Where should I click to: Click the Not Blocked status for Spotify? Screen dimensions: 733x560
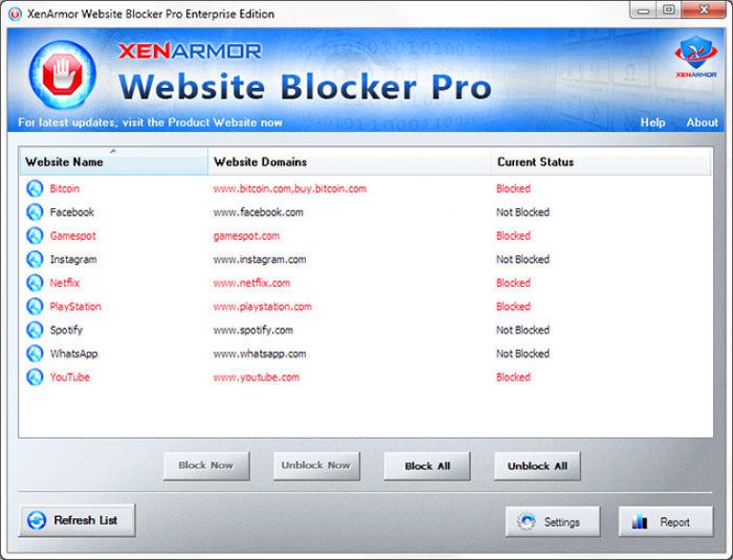pyautogui.click(x=523, y=330)
